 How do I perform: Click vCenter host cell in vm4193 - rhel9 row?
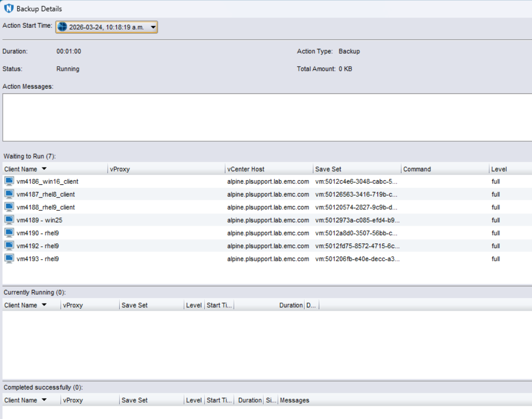pyautogui.click(x=268, y=259)
